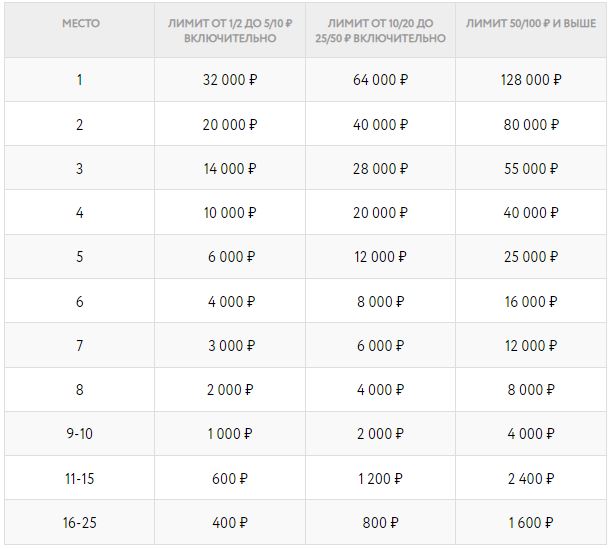
Task: Select the 400 ₽ prize cell
Action: [x=230, y=521]
